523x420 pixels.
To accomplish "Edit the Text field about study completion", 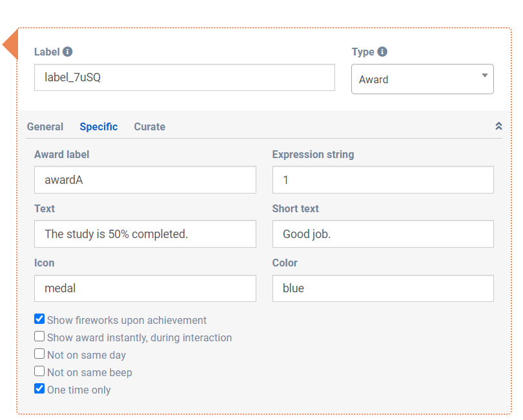I will pos(145,234).
